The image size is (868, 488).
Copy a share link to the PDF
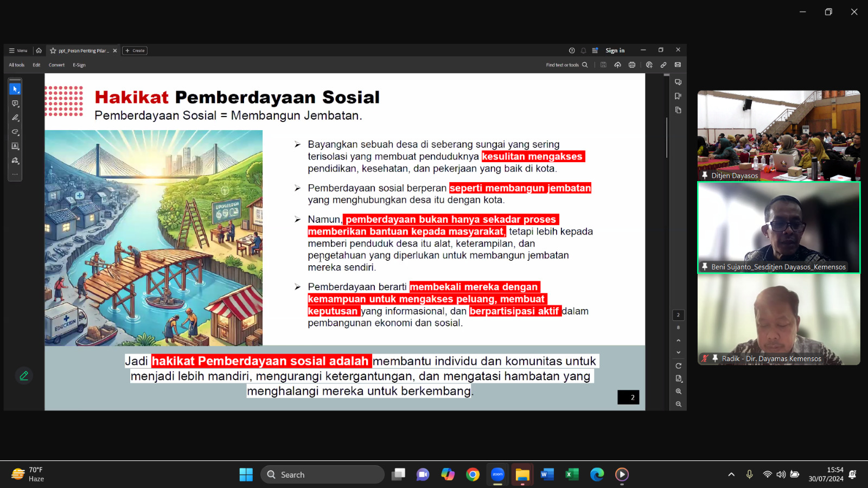pos(663,65)
